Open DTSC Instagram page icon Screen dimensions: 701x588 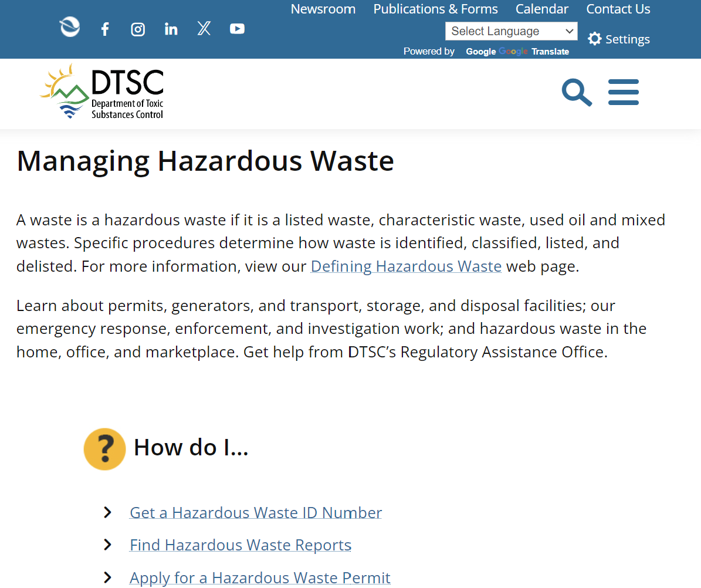tap(138, 29)
